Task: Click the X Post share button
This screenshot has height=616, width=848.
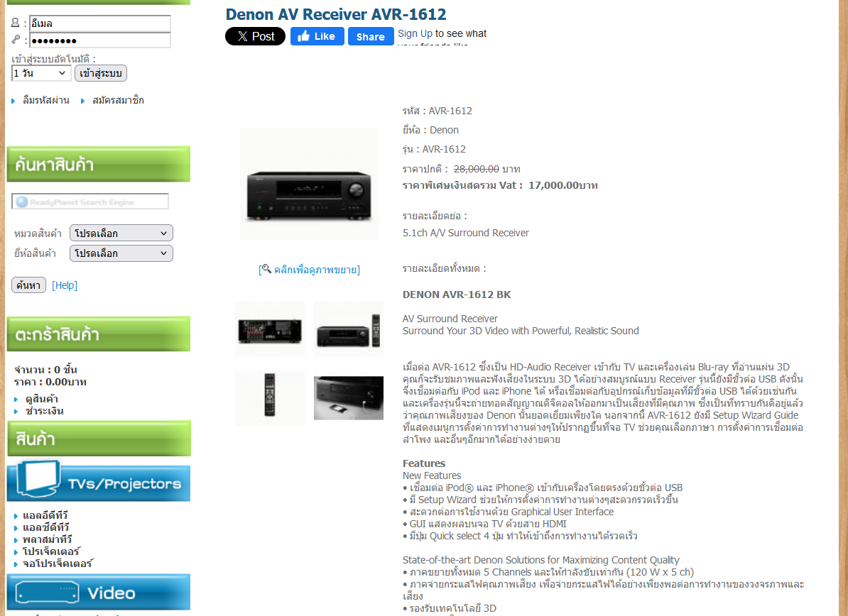Action: click(255, 36)
